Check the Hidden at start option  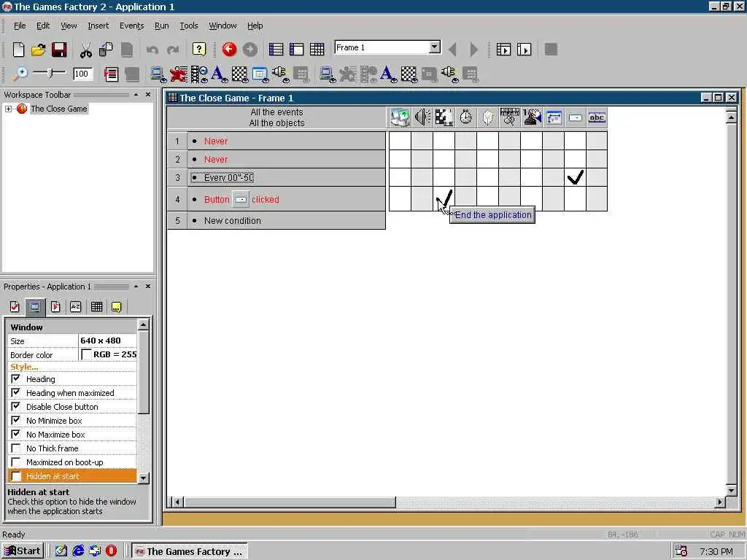coord(16,475)
